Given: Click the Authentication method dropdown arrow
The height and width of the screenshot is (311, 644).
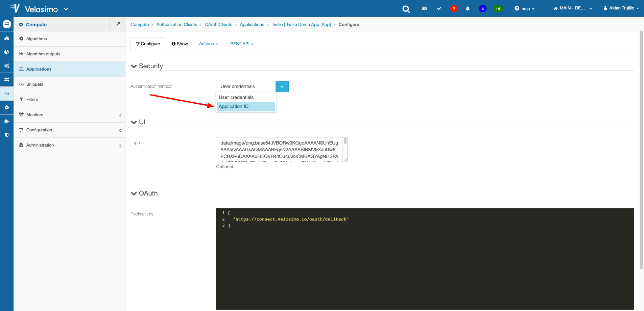Looking at the screenshot, I should (x=282, y=86).
